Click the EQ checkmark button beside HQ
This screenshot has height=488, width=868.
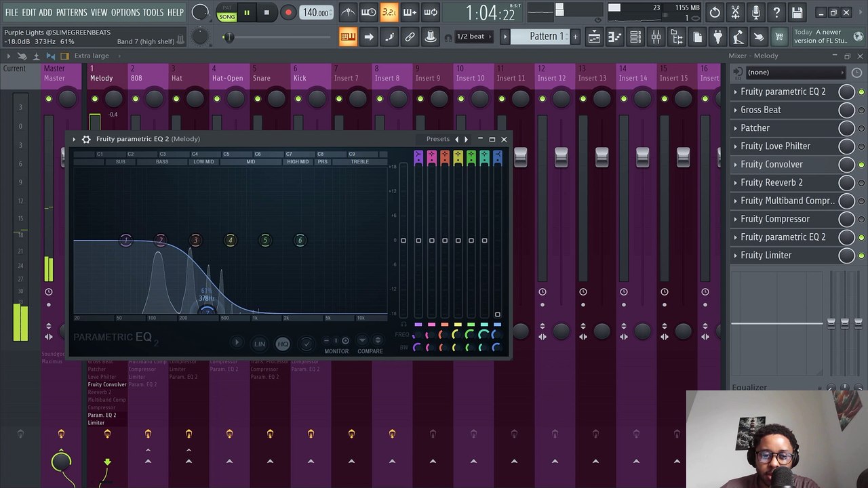pyautogui.click(x=307, y=344)
